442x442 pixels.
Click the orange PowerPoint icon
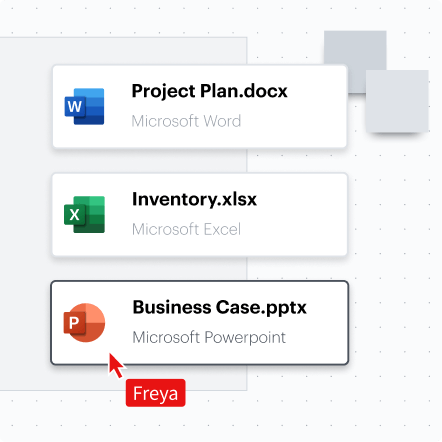[x=84, y=322]
